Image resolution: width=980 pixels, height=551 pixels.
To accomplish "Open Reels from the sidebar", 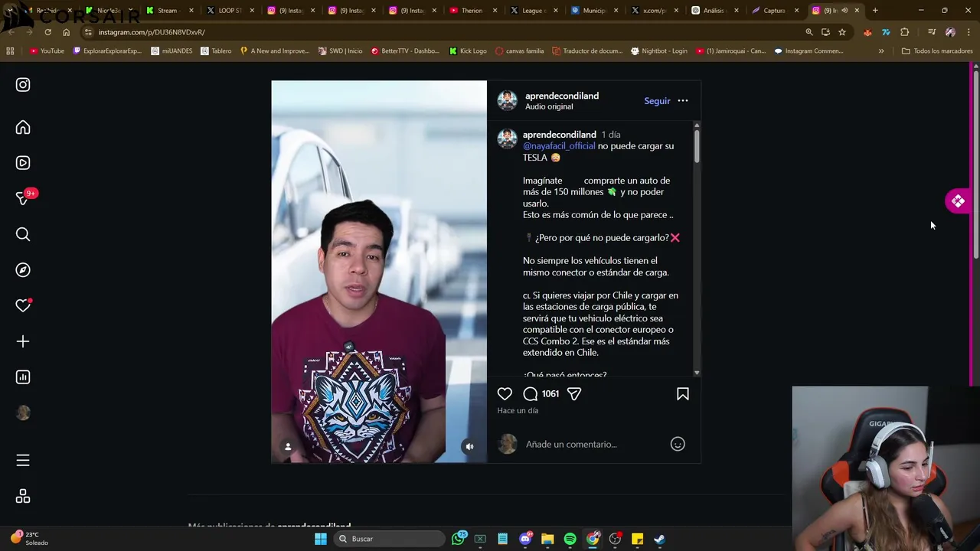I will (x=23, y=163).
